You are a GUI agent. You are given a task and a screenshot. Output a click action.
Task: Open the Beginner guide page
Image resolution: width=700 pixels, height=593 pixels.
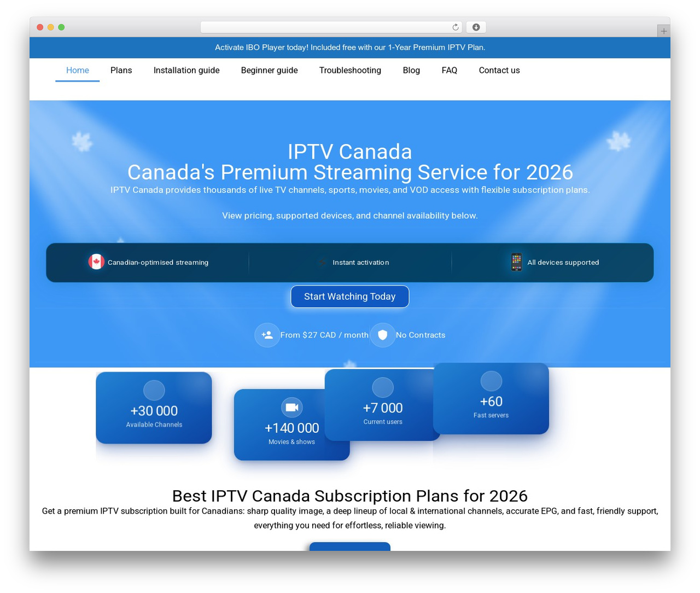270,71
